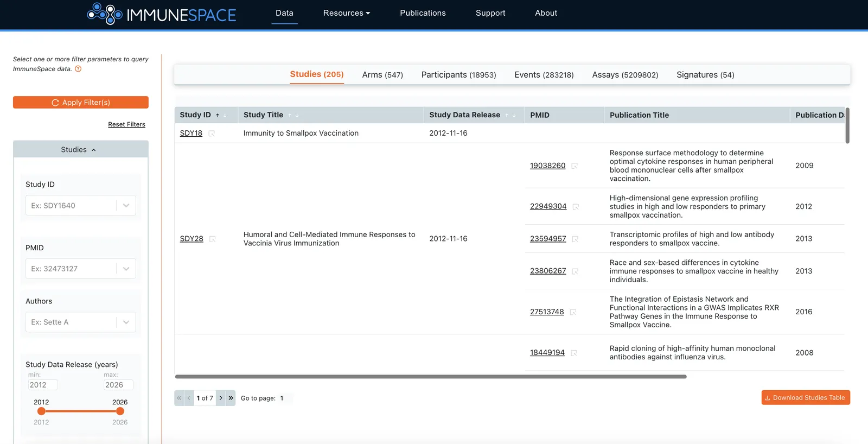Click the Reset Filters link
The height and width of the screenshot is (444, 868).
pos(126,124)
